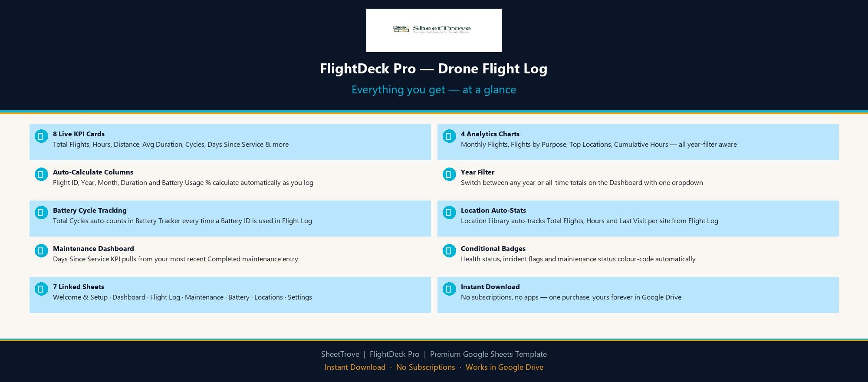Click the icon beside Conditional Badges
The height and width of the screenshot is (382, 868).
(x=449, y=250)
